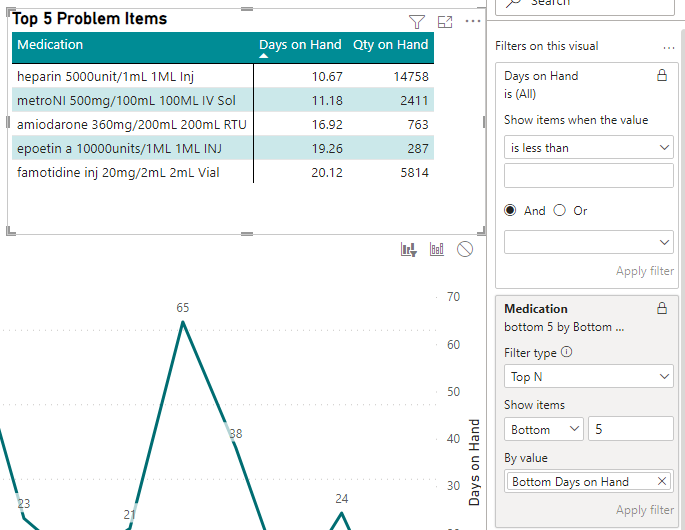
Task: Click the 16.92 Days on Hand cell
Action: tap(327, 125)
